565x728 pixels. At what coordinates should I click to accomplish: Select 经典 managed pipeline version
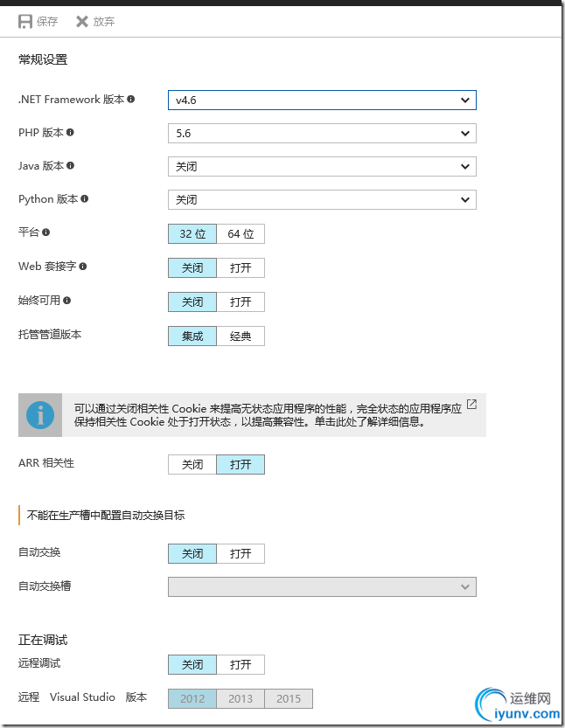pyautogui.click(x=241, y=336)
